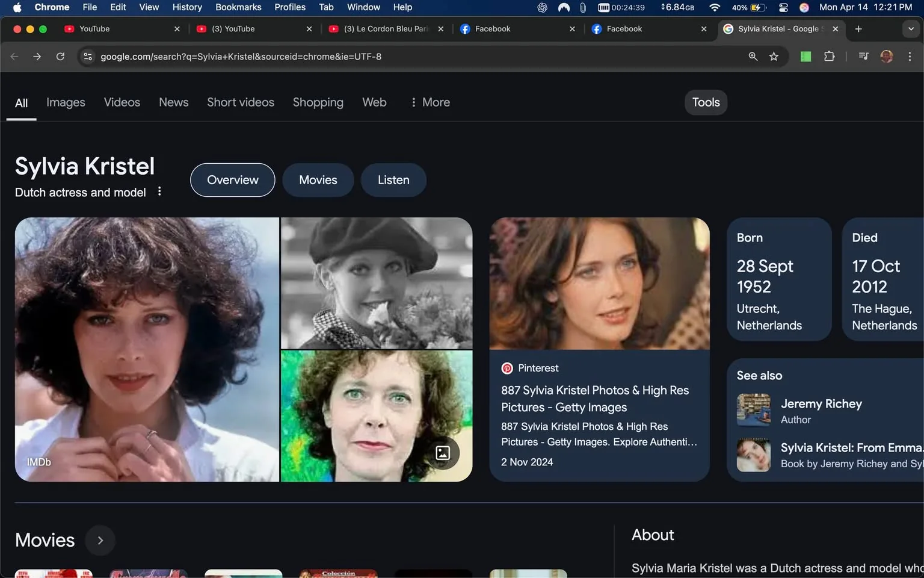
Task: Select the News search filter
Action: tap(174, 102)
